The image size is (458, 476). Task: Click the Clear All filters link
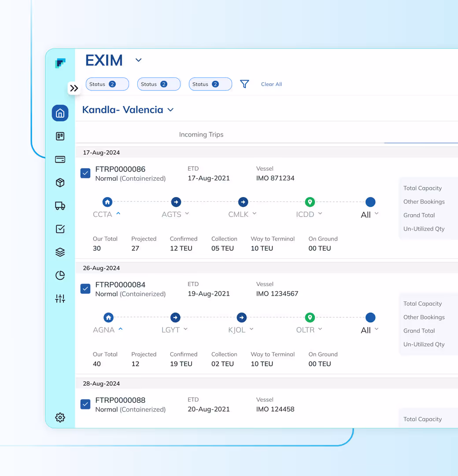tap(271, 84)
